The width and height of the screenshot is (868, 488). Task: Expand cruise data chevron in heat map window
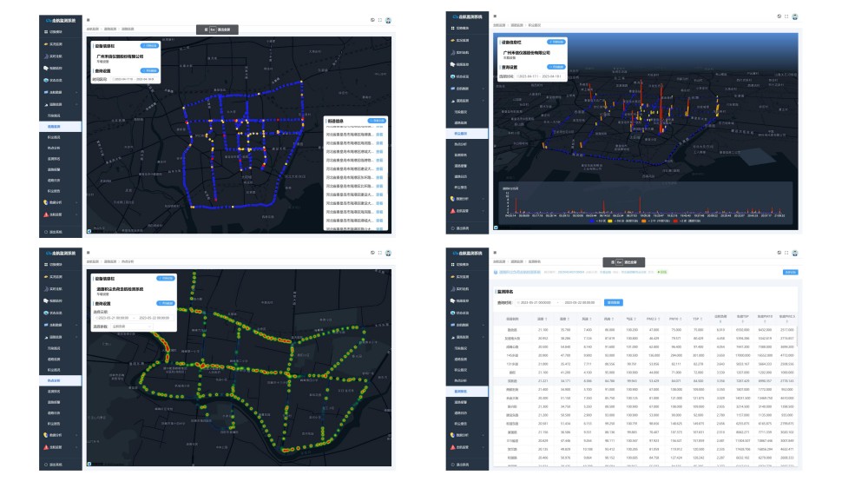tap(77, 325)
